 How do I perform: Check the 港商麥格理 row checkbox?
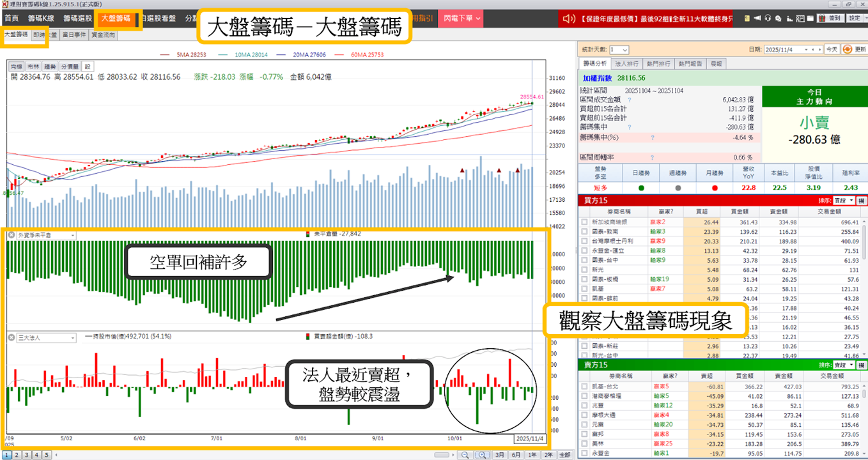584,396
